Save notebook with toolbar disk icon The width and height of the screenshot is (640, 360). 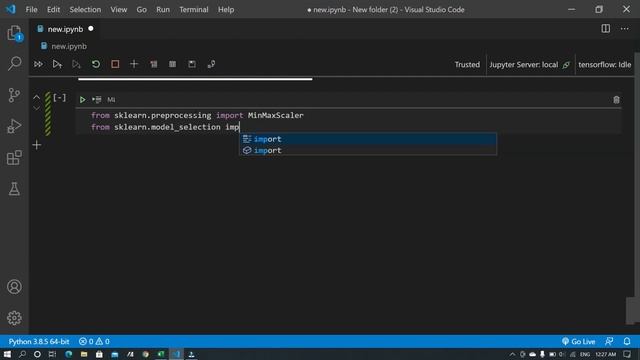coord(192,64)
